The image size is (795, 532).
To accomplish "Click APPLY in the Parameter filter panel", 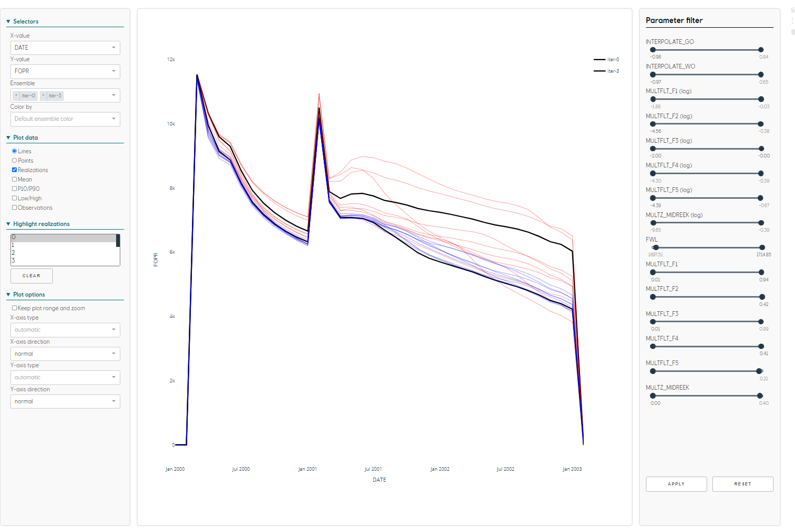I will coord(676,484).
